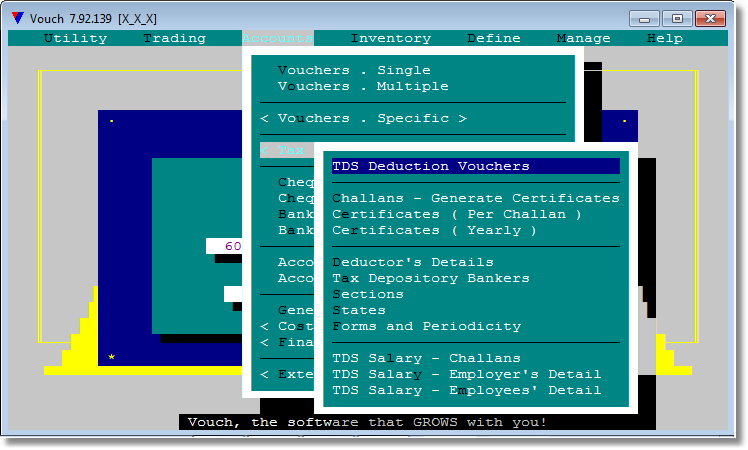Open Certificates ( Per Challan )
The height and width of the screenshot is (450, 748).
tap(457, 214)
